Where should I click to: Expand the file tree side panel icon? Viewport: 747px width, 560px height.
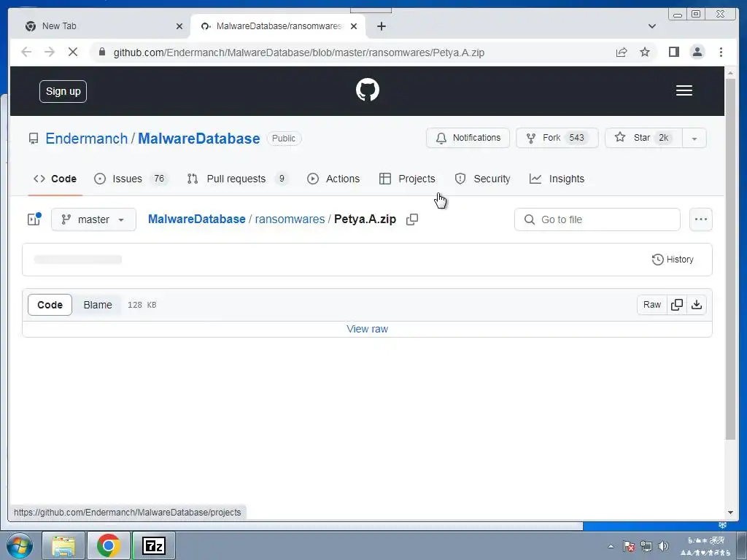pyautogui.click(x=34, y=219)
